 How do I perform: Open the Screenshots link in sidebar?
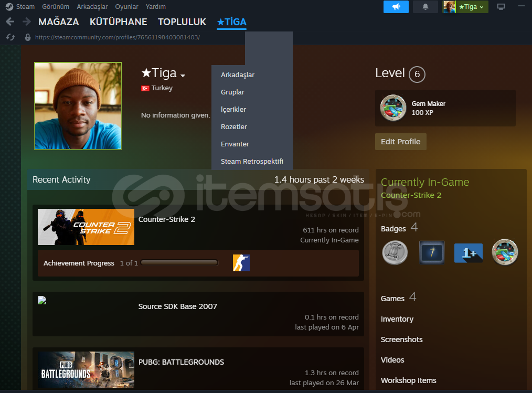coord(402,339)
